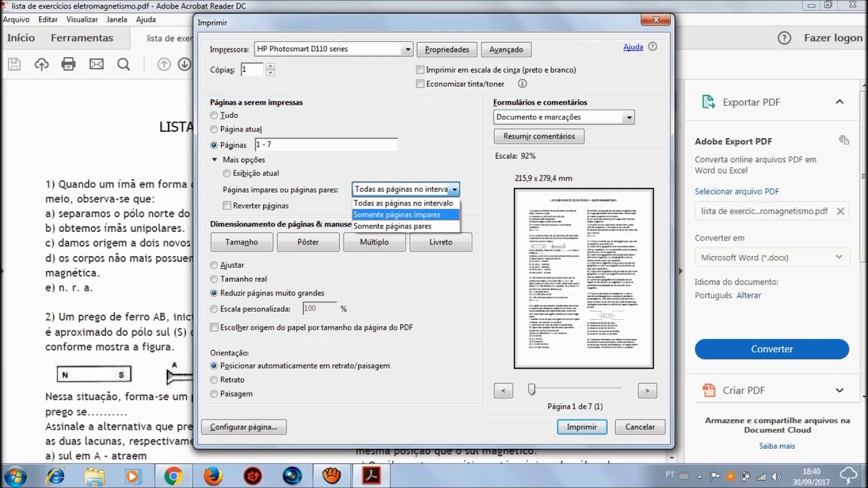Click the cloud icon at taskbar end
868x488 pixels.
point(848,475)
